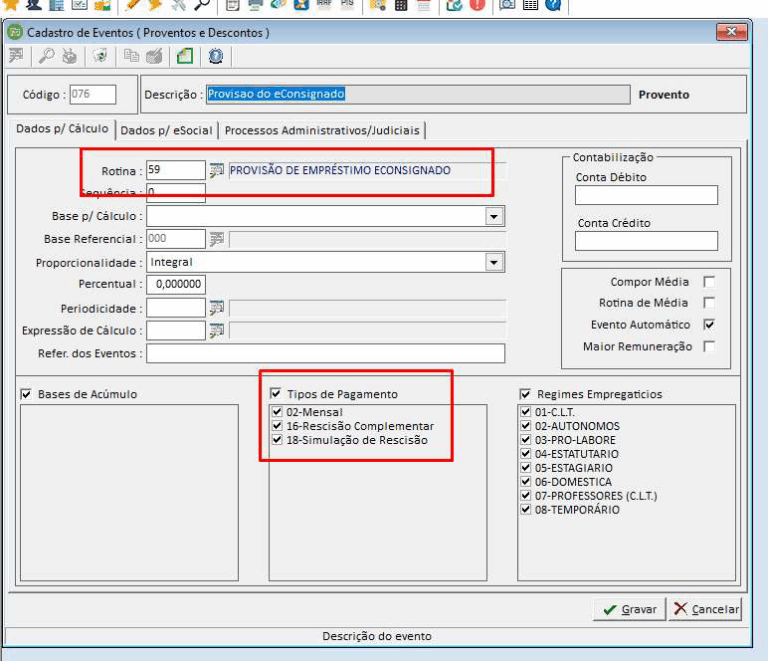Open the lookup icon next to Rotina field
Viewport: 768px width, 661px height.
coord(216,171)
